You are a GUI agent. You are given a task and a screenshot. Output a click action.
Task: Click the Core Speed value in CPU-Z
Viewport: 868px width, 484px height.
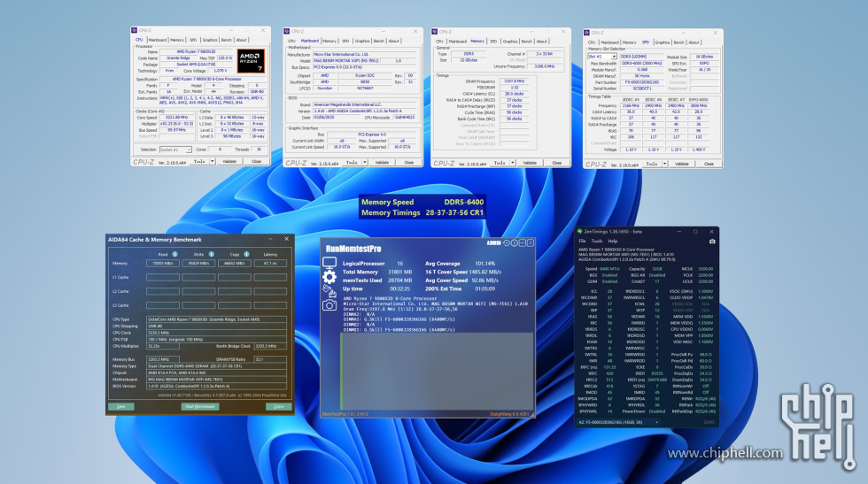(177, 118)
